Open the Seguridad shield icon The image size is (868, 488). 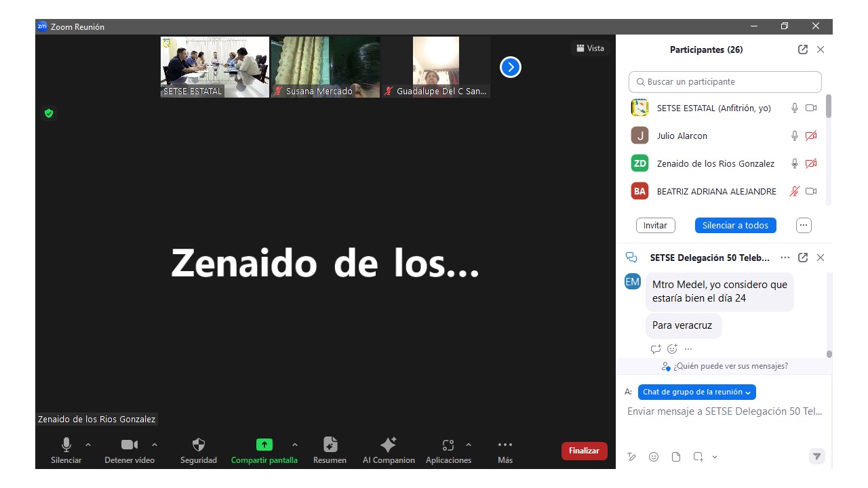(x=198, y=445)
